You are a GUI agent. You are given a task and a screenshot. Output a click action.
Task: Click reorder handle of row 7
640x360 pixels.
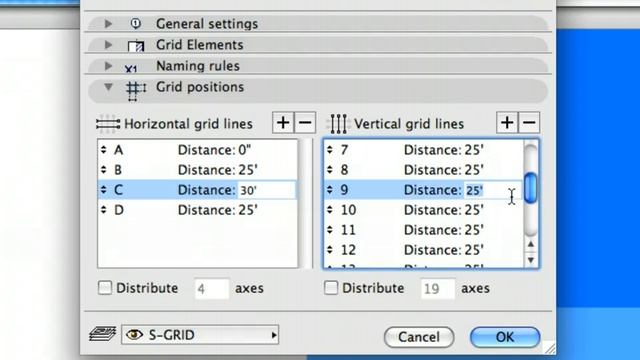tap(330, 150)
